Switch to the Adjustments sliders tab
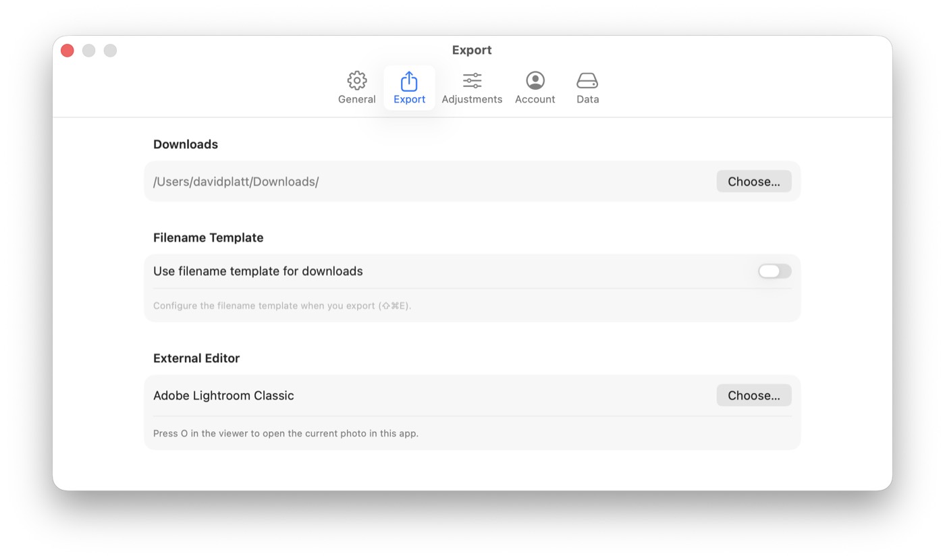Image resolution: width=945 pixels, height=560 pixels. [x=472, y=88]
